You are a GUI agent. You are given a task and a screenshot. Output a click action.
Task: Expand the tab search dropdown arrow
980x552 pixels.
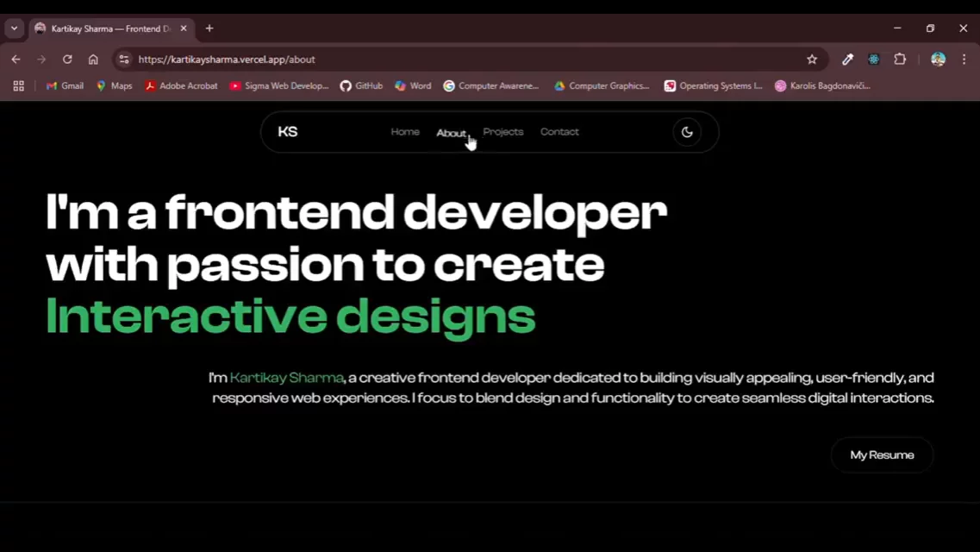(x=15, y=28)
